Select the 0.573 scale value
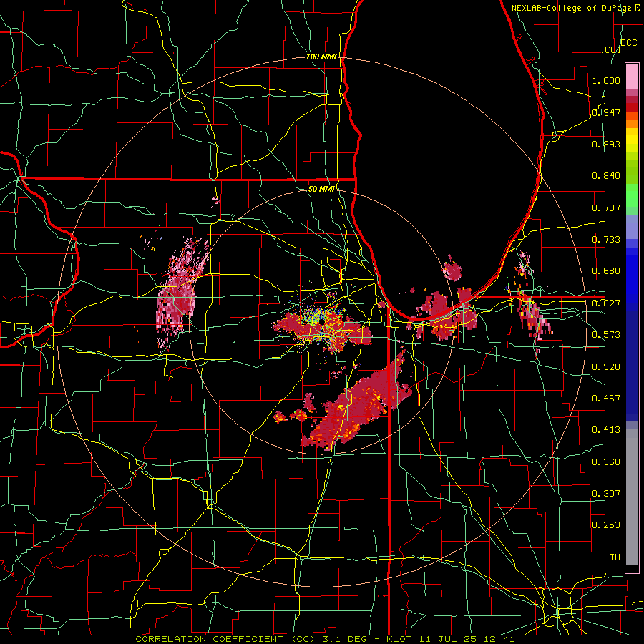The image size is (644, 644). 606,335
